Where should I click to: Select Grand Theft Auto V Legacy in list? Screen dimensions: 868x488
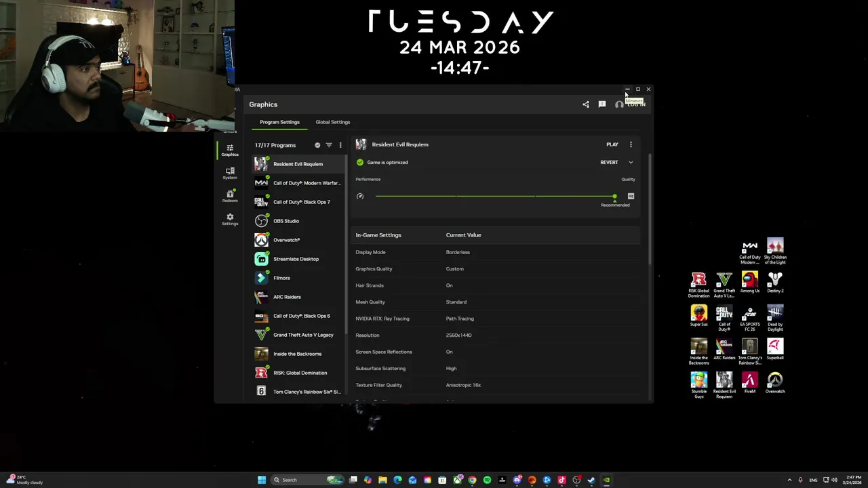[299, 335]
